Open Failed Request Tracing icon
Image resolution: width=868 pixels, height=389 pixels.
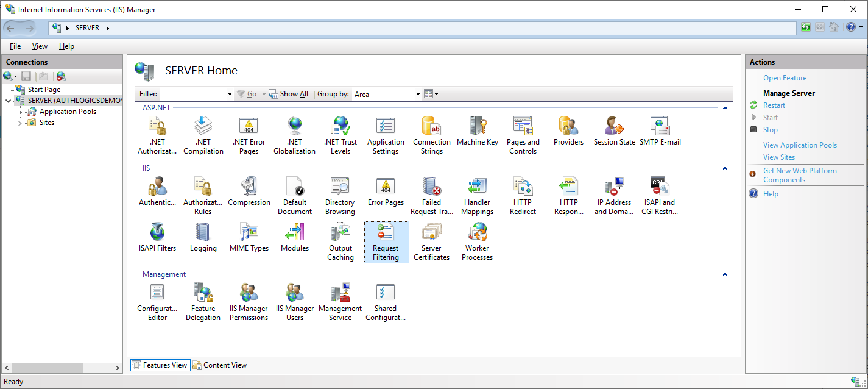[x=431, y=196]
